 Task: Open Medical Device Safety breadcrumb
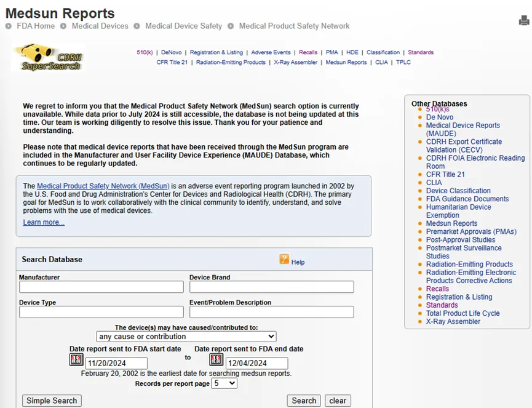point(183,26)
